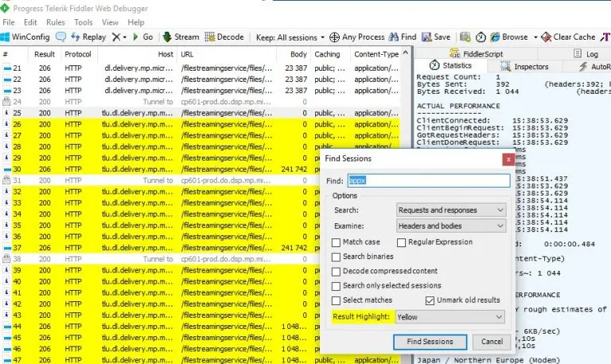Replay selected sessions
Screen dimensions: 611x364
[x=88, y=37]
